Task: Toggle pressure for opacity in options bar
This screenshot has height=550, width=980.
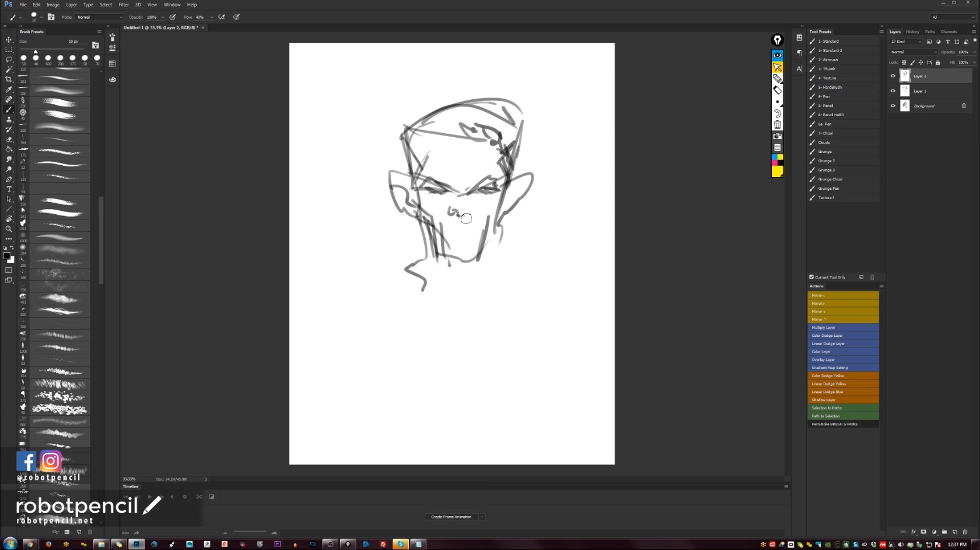Action: click(173, 17)
